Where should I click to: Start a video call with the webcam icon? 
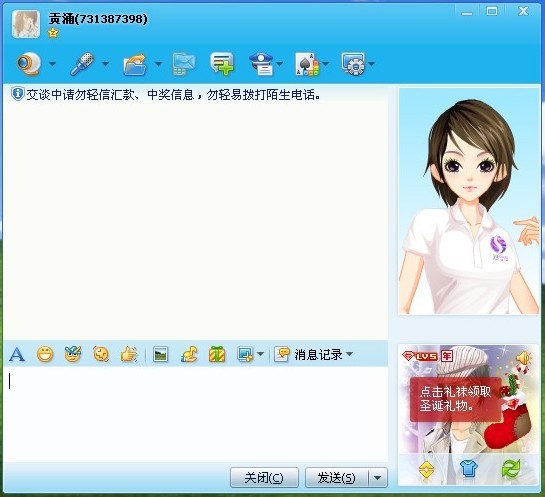pos(30,64)
